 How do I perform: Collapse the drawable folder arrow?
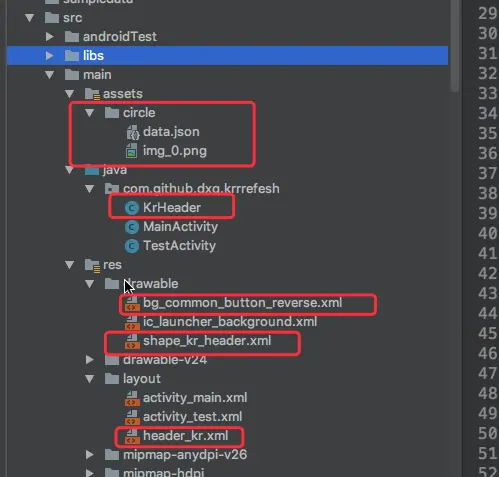click(x=90, y=284)
